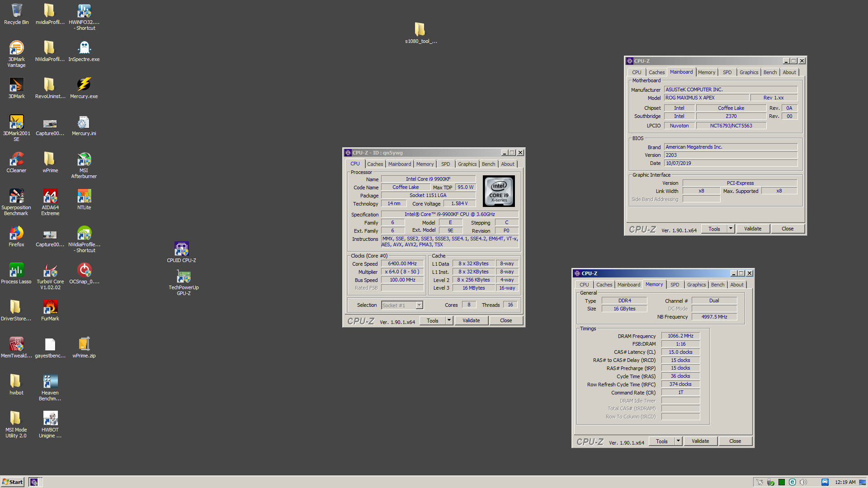Select the FurMark desktop icon
Viewport: 868px width, 488px height.
(x=50, y=307)
